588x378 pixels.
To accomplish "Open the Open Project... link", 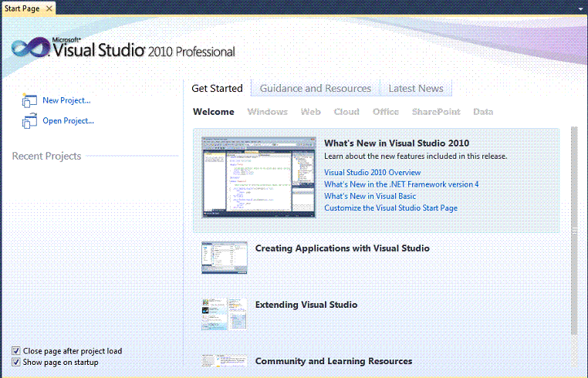I will [68, 121].
